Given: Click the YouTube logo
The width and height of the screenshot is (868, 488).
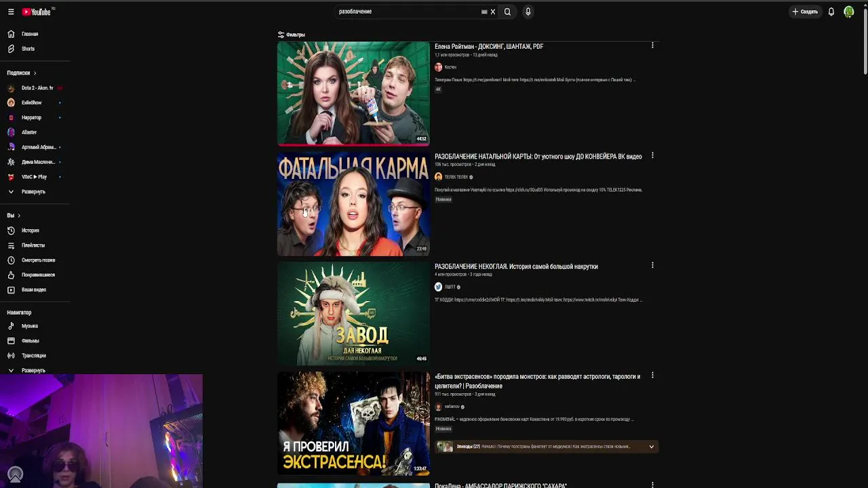Looking at the screenshot, I should tap(36, 12).
